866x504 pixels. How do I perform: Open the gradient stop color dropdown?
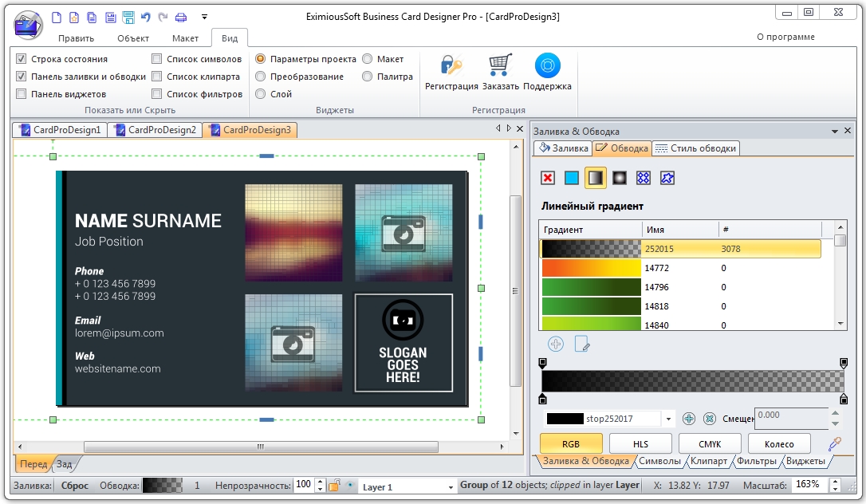(668, 419)
